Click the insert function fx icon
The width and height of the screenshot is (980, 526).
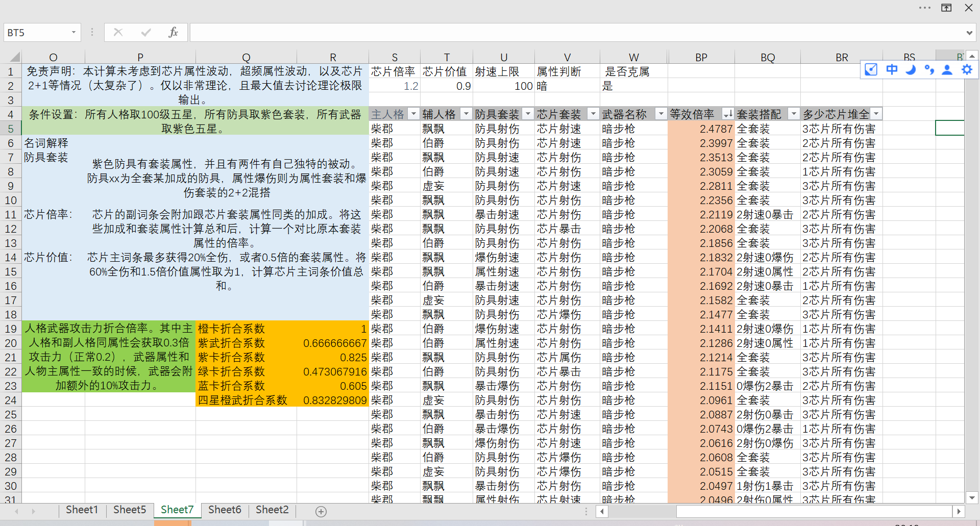click(173, 33)
